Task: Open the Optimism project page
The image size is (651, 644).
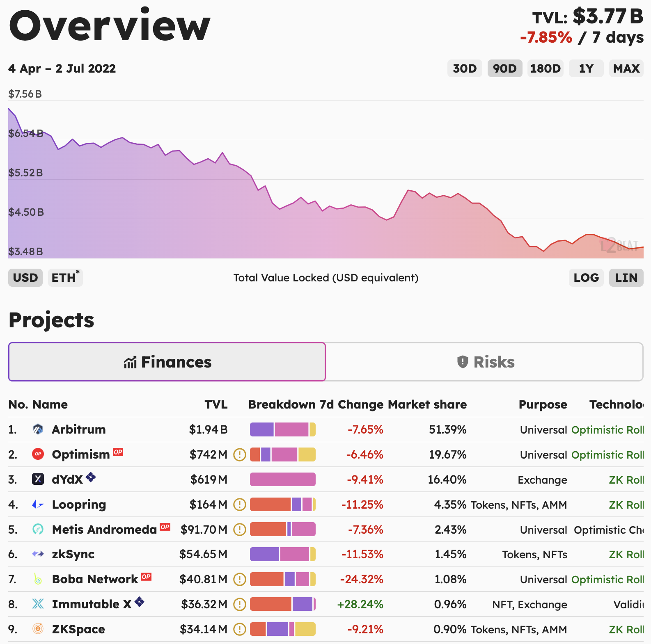Action: point(81,454)
